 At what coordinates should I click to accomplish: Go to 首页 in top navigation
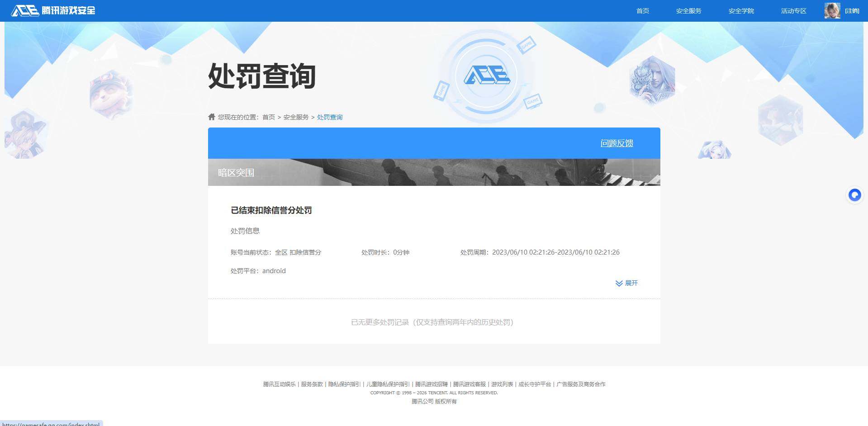[x=642, y=11]
